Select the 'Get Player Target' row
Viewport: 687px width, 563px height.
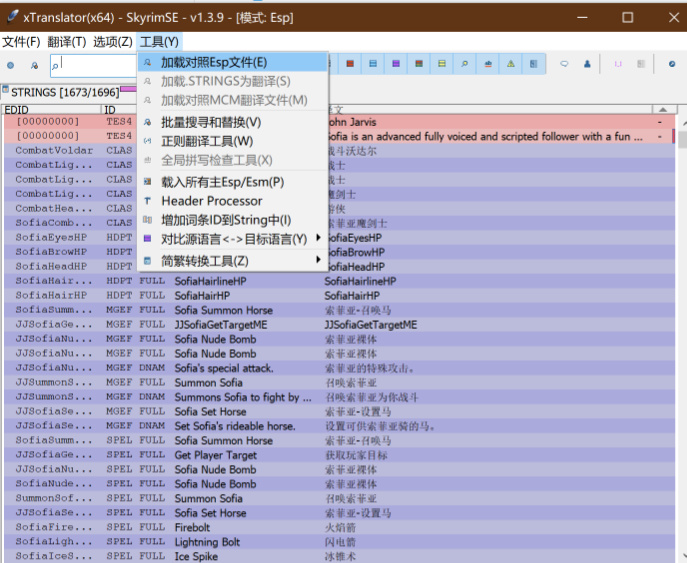point(340,455)
